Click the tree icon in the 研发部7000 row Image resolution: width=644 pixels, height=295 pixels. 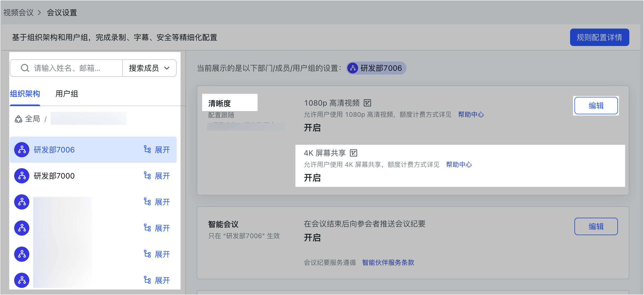coord(147,176)
